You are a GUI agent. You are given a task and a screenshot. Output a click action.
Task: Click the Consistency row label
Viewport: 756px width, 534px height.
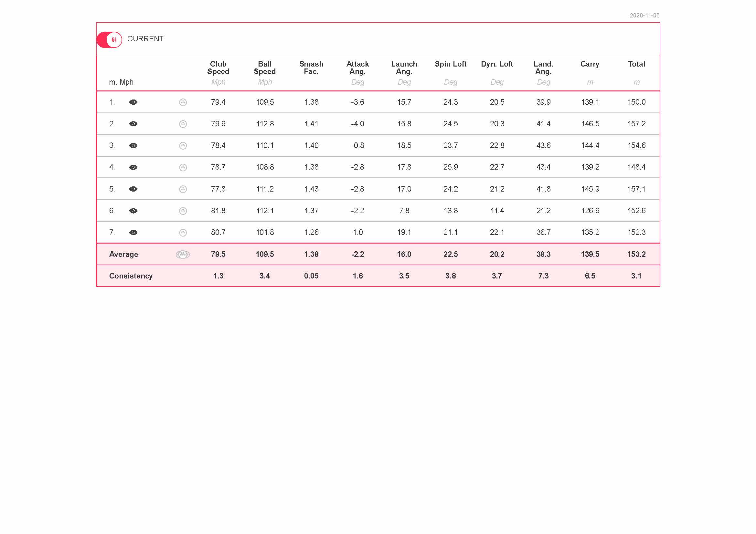click(131, 276)
